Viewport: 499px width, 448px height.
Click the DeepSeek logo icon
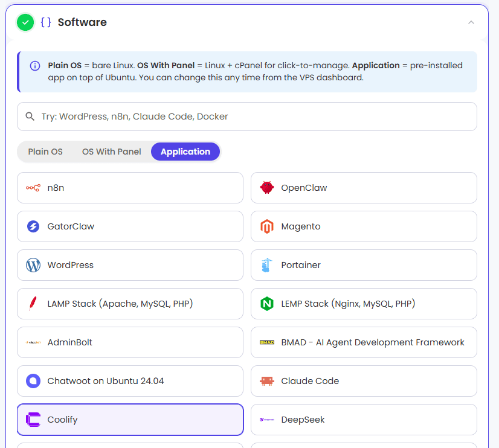[266, 420]
